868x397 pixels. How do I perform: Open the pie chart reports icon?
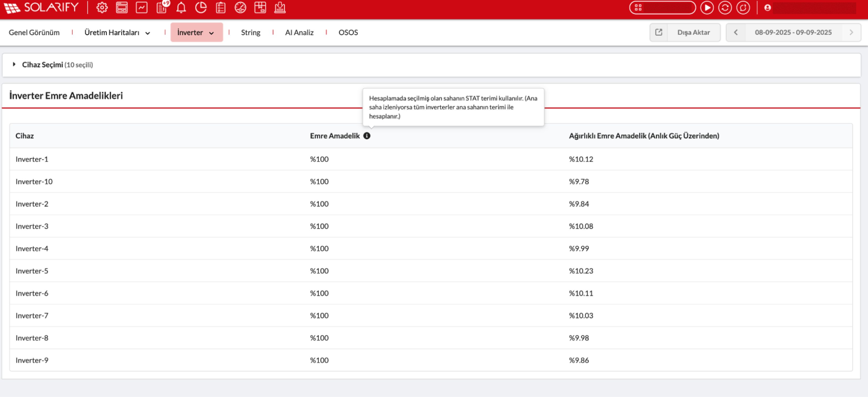pos(201,7)
